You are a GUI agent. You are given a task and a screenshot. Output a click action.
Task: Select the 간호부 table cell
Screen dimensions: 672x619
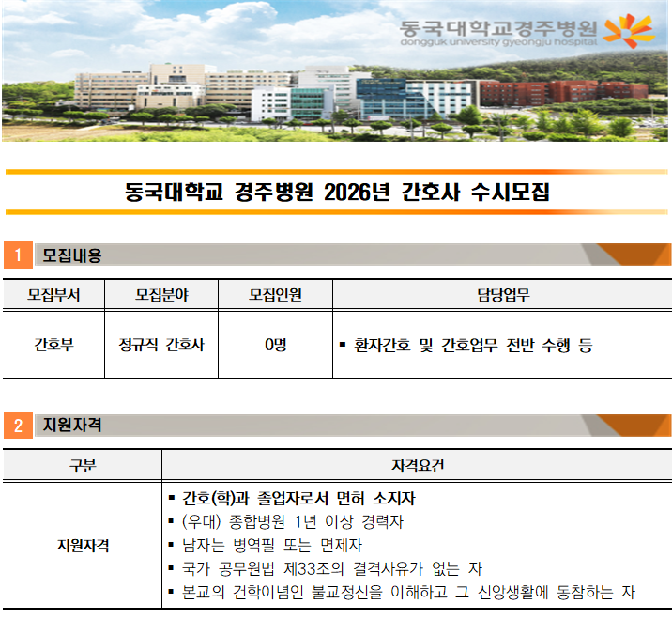pos(53,345)
